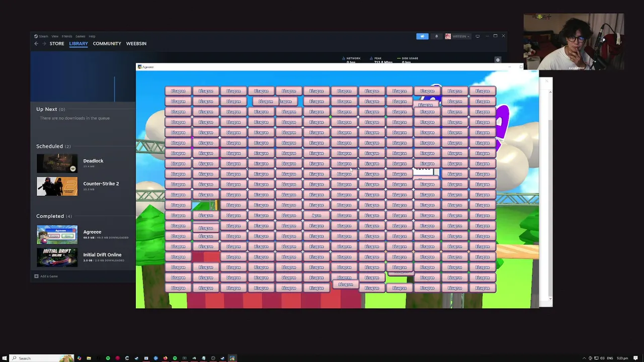This screenshot has width=644, height=362.
Task: Open the Friends menu in Steam
Action: [x=67, y=36]
